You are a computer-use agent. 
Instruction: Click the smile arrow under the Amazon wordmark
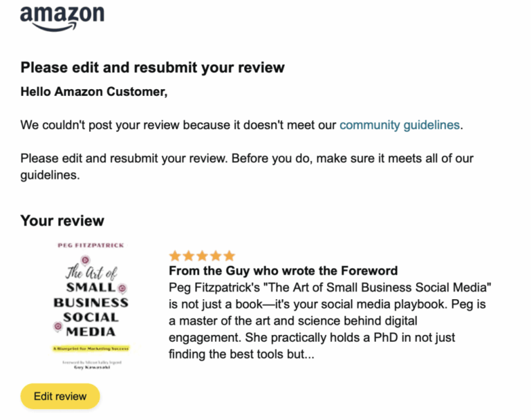(54, 27)
